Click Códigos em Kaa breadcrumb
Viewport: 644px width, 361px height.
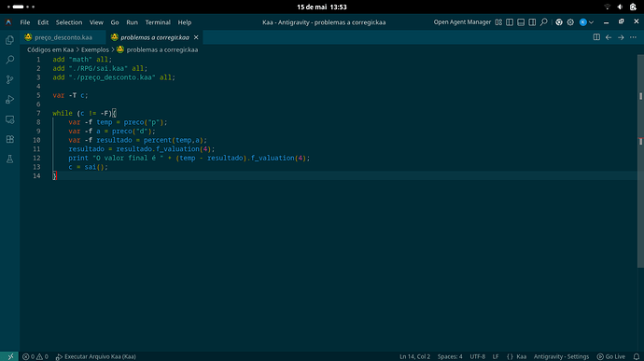click(x=50, y=49)
